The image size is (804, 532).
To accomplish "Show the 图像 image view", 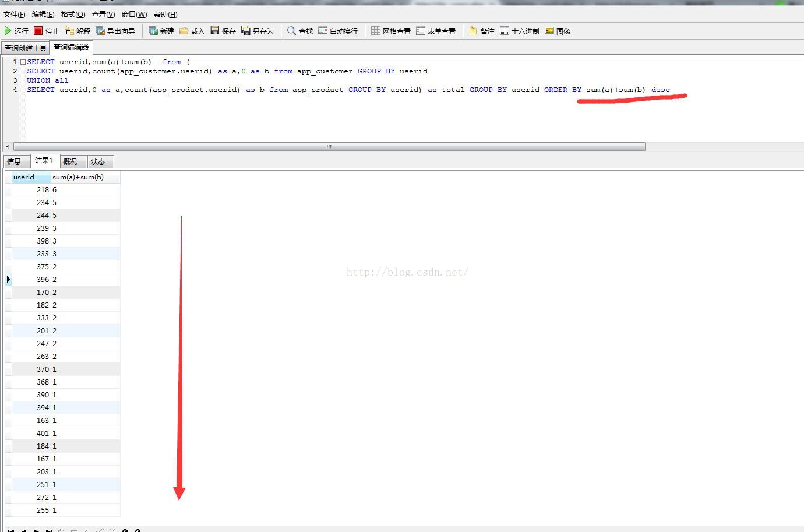I will pos(558,31).
